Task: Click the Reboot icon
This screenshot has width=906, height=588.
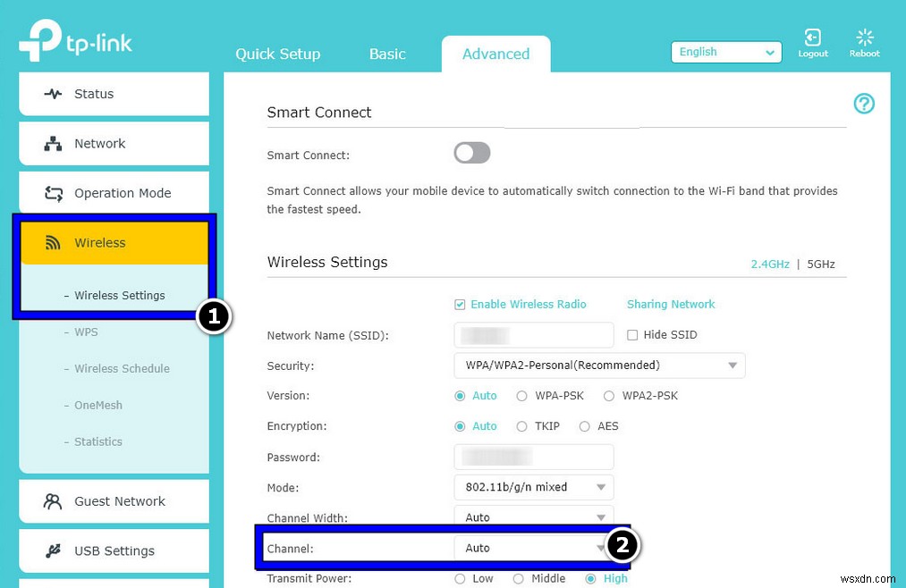Action: pos(864,38)
